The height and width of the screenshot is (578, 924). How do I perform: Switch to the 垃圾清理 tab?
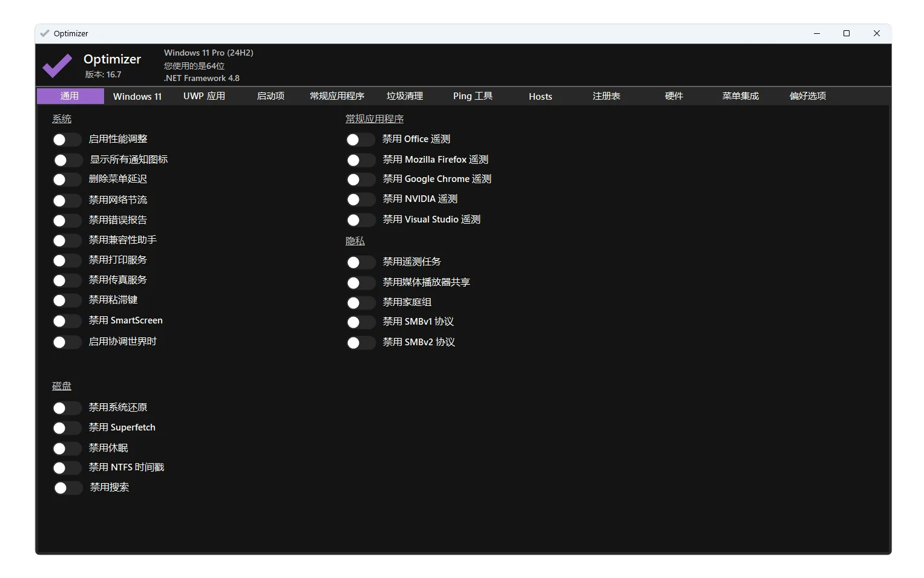(x=405, y=96)
